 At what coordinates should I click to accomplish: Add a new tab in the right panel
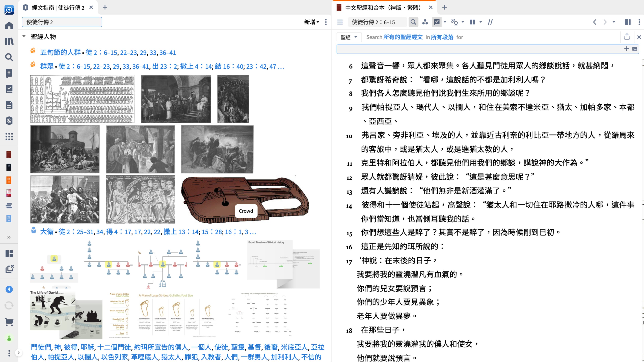tap(444, 8)
